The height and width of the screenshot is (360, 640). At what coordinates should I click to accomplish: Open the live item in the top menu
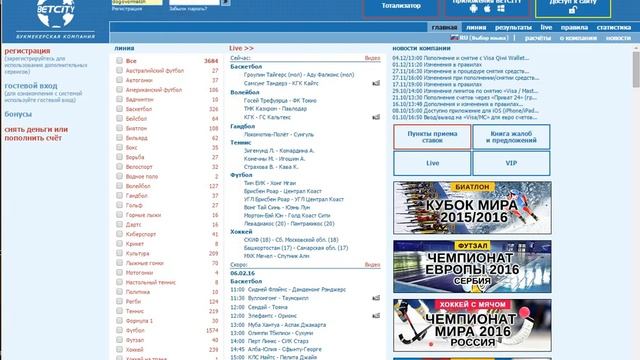[x=546, y=27]
